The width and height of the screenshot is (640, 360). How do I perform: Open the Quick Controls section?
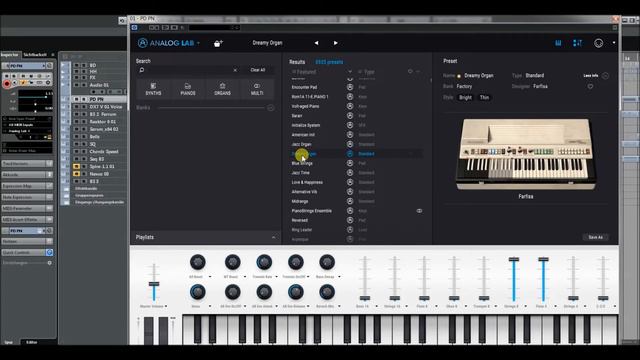24,253
